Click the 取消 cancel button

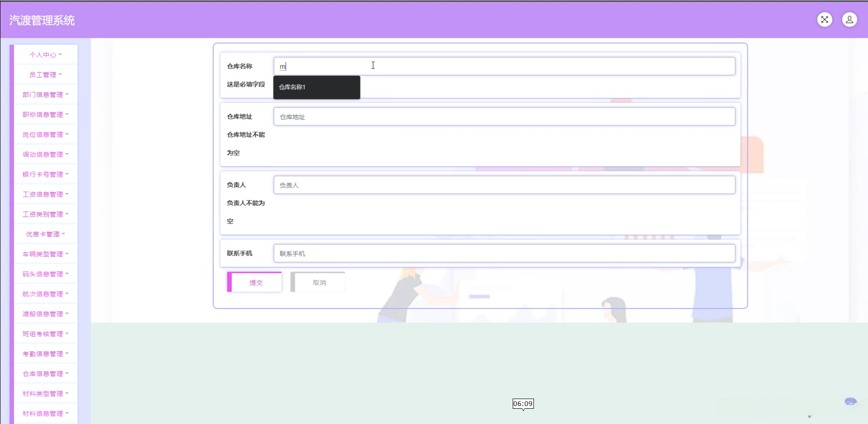tap(317, 282)
